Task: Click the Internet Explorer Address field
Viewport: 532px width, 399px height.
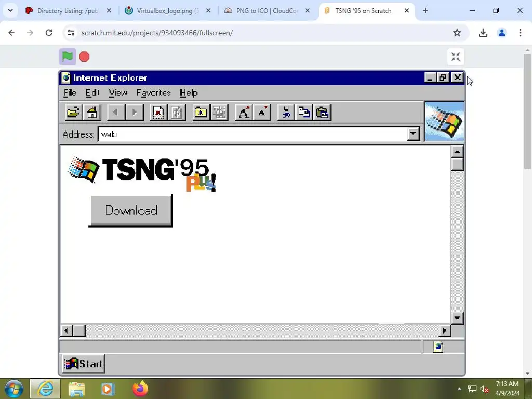Action: pyautogui.click(x=253, y=134)
